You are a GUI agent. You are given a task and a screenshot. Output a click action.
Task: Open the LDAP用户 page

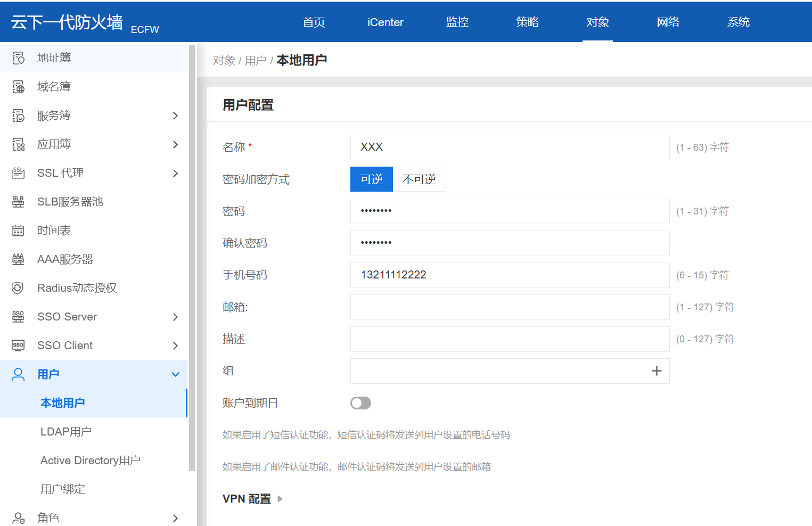66,432
